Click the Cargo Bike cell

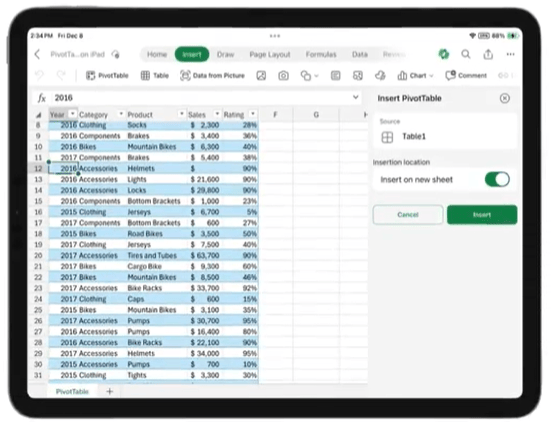tap(157, 266)
